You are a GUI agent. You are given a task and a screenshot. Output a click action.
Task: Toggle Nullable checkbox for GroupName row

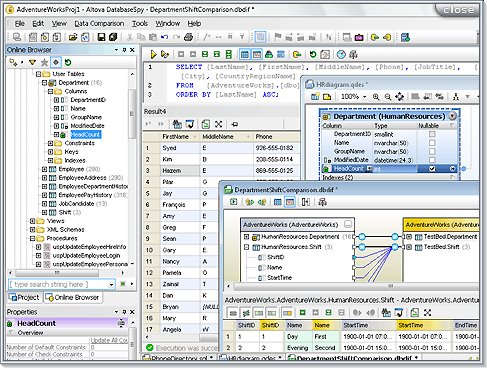(x=432, y=151)
